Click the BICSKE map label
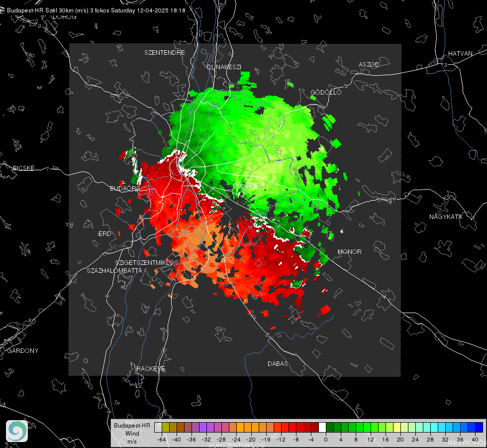Viewport: 487px width, 448px height. (x=23, y=168)
